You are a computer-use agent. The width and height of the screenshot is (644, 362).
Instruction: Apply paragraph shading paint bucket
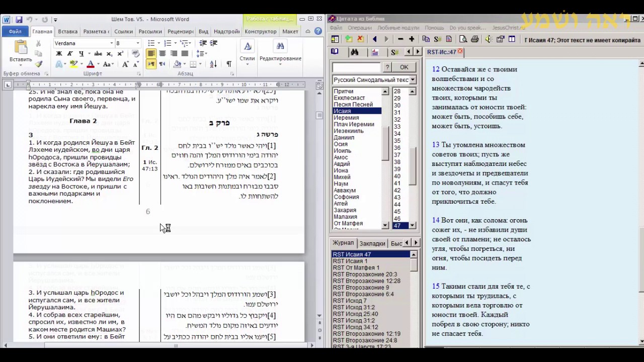point(177,64)
